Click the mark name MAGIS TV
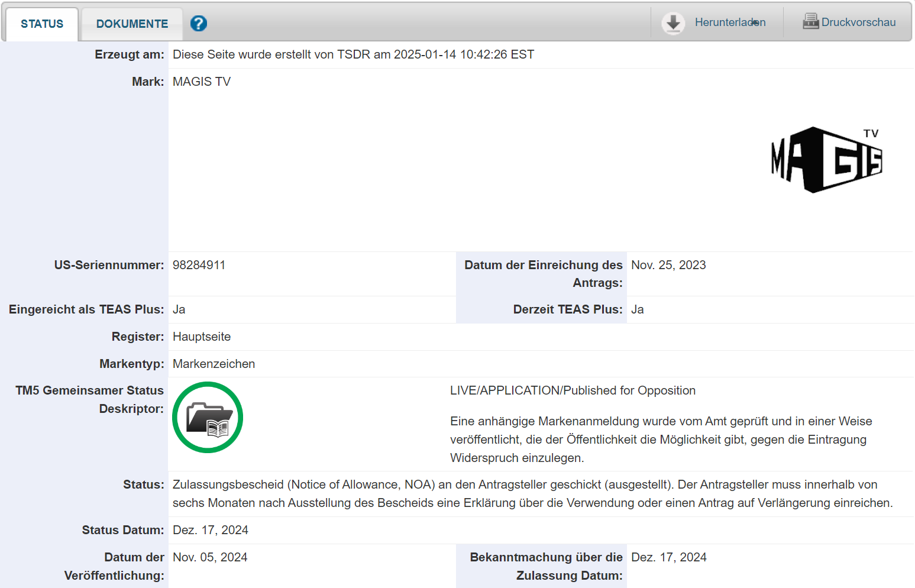The height and width of the screenshot is (588, 915). tap(202, 82)
